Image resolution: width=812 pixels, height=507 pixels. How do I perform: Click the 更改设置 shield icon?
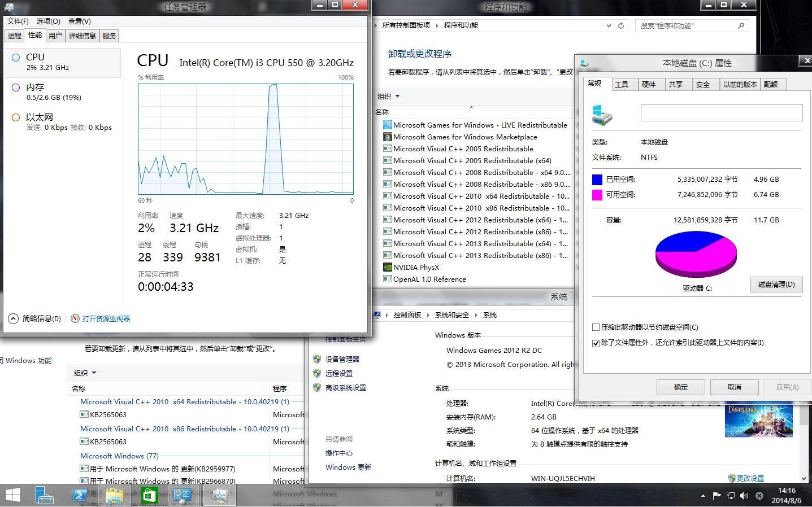click(732, 478)
